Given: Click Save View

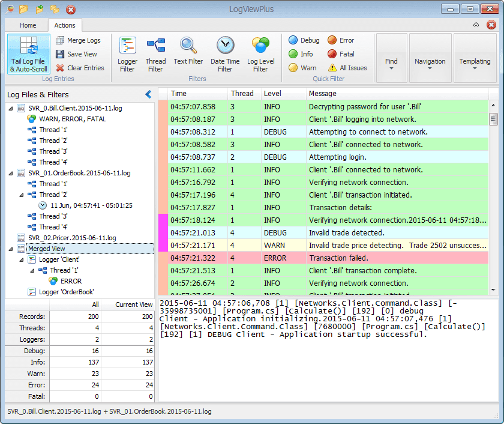Looking at the screenshot, I should click(76, 54).
